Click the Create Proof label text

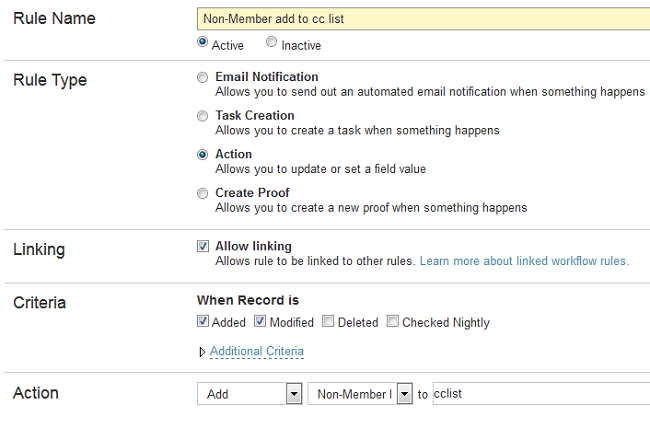coord(252,193)
